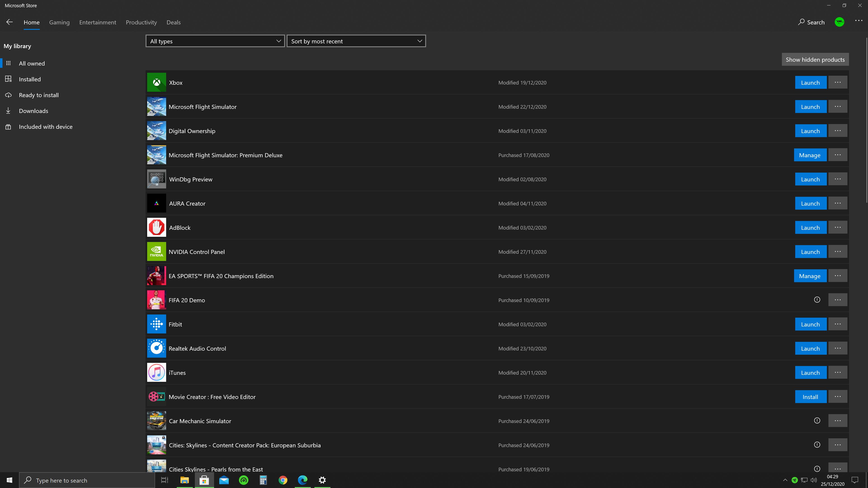The width and height of the screenshot is (868, 488).
Task: Launch NVIDIA Control Panel
Action: tap(810, 252)
